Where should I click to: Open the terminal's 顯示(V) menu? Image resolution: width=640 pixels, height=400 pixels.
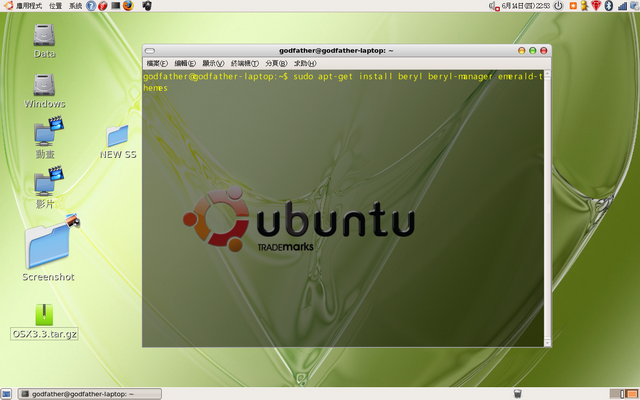point(213,63)
